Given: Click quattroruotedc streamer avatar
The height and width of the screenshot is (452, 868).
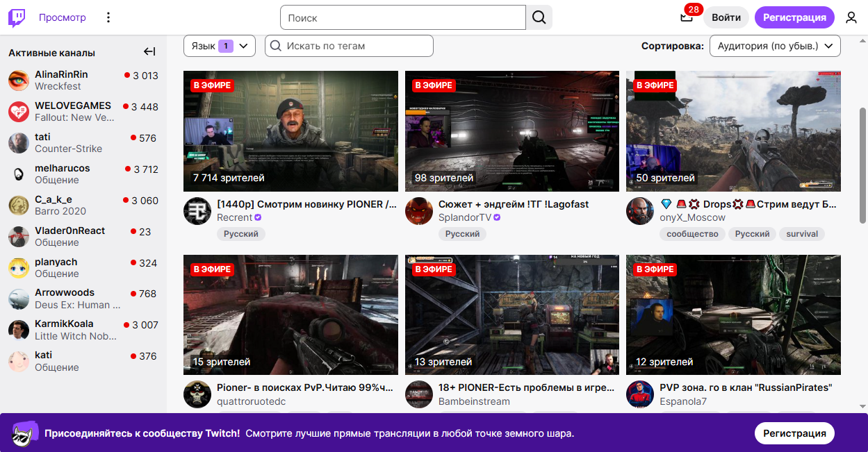Looking at the screenshot, I should click(197, 394).
